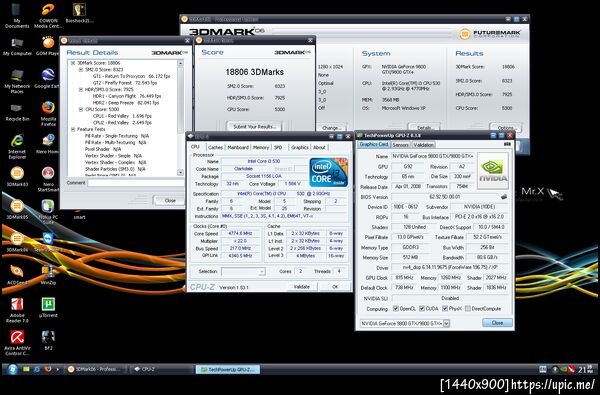Viewport: 600px width, 395px height.
Task: Collapse Feature Tests tree node
Action: coord(73,129)
